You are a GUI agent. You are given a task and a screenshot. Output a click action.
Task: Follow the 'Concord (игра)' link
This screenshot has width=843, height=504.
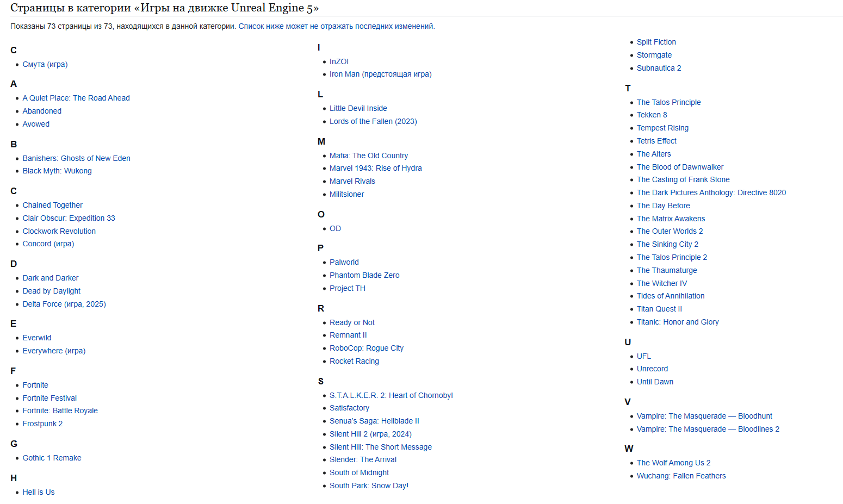48,244
